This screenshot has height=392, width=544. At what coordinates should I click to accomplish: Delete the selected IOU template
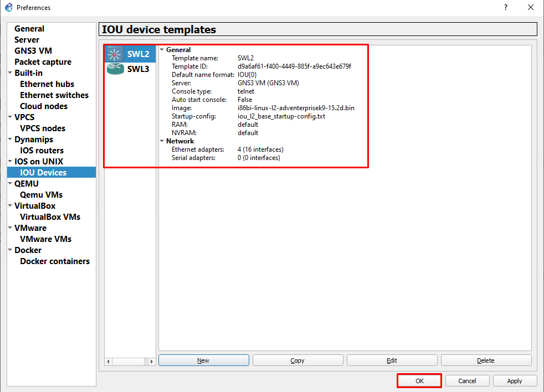click(486, 360)
